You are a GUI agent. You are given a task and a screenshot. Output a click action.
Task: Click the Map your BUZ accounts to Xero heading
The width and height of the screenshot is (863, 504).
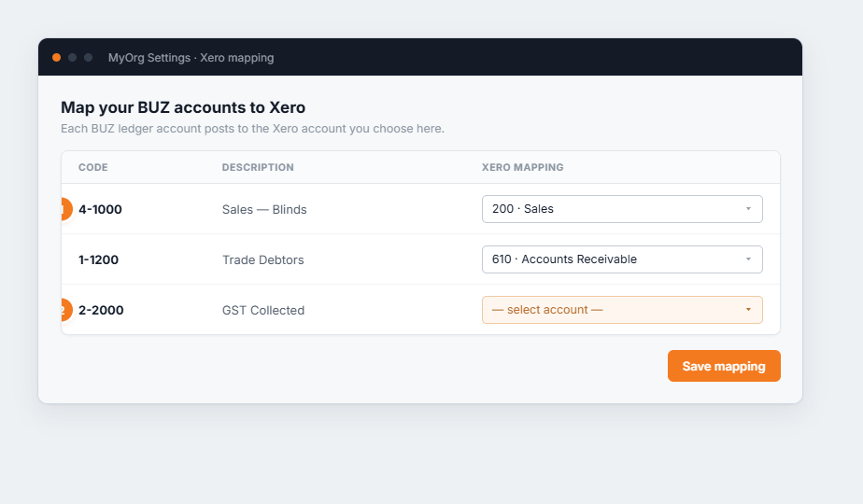coord(183,107)
